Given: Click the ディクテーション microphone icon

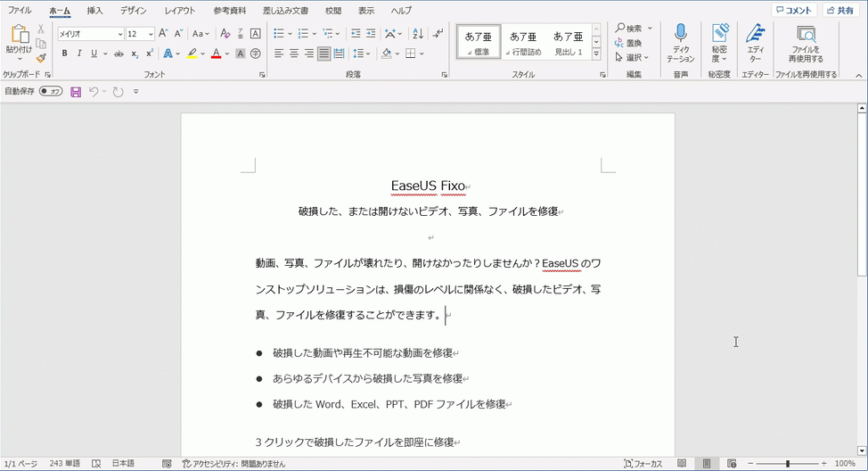Looking at the screenshot, I should (681, 34).
